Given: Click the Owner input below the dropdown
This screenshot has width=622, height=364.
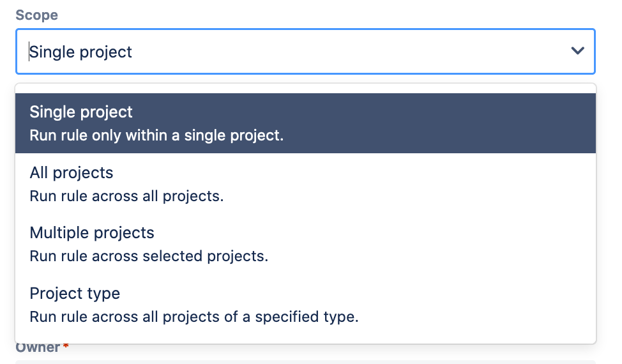Looking at the screenshot, I should tap(305, 361).
